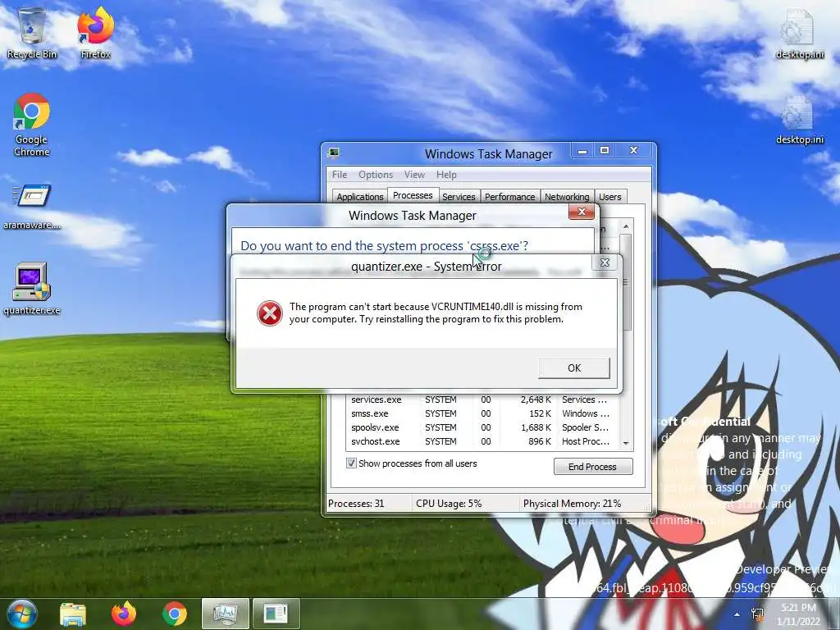Launch Chrome from the taskbar

(x=175, y=614)
